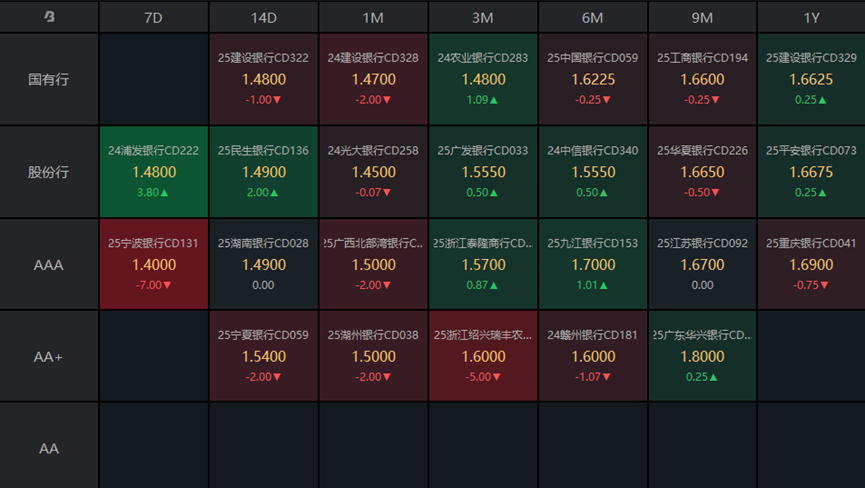Select the 25九江银行CD153 cell
The image size is (865, 488).
(592, 264)
